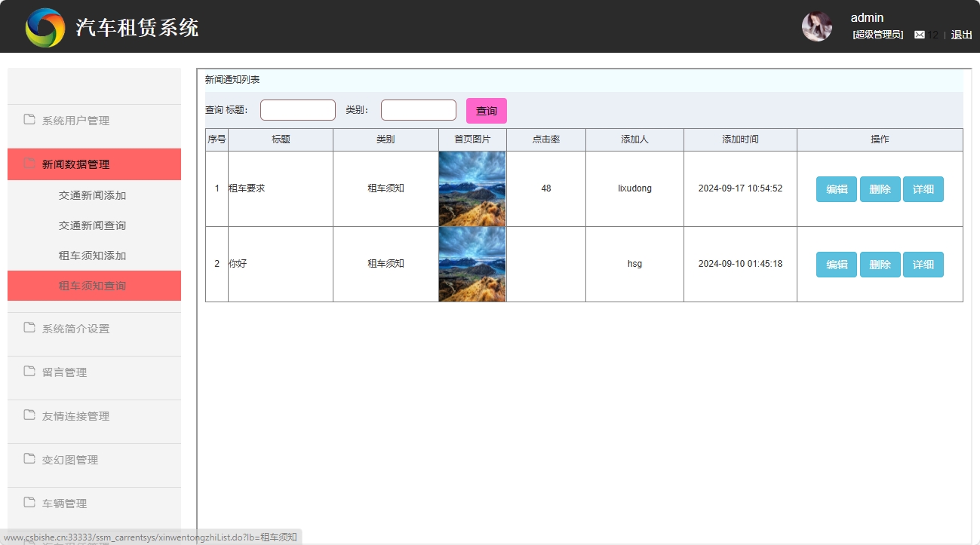Screen dimensions: 980x545
Task: Click the 新闻通知列表 panel heading
Action: tap(232, 79)
